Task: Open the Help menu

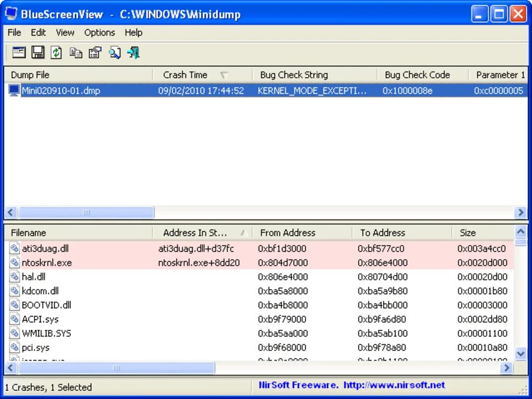Action: (134, 32)
